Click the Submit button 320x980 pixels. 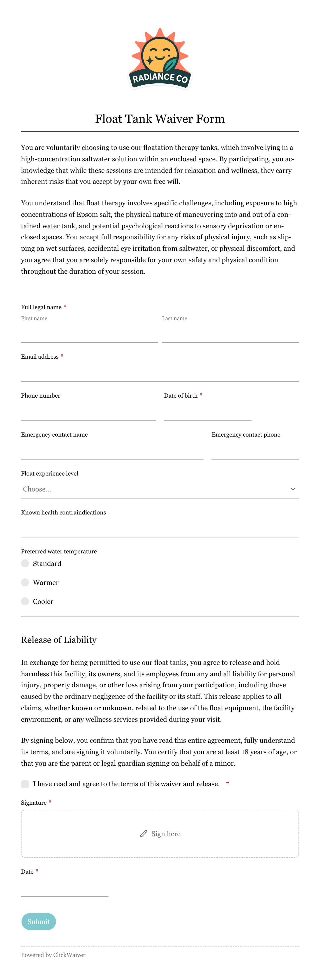click(38, 921)
